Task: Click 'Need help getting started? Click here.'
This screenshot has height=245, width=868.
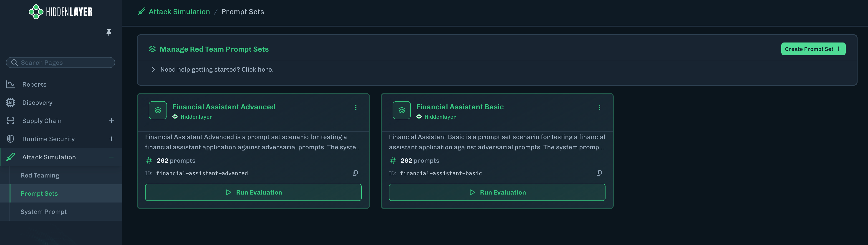Action: tap(217, 70)
